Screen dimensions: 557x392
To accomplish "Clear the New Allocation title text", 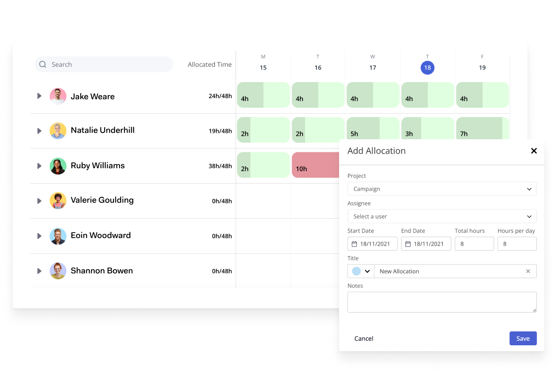I will (x=528, y=271).
